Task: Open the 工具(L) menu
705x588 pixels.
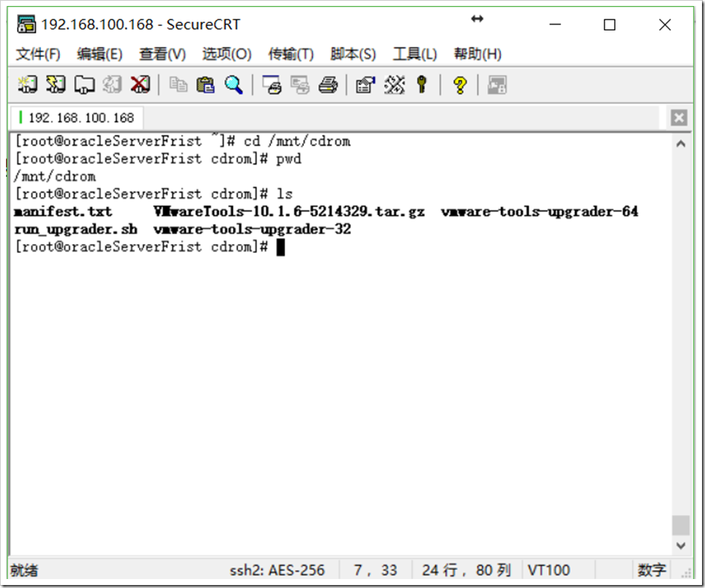Action: pyautogui.click(x=414, y=54)
